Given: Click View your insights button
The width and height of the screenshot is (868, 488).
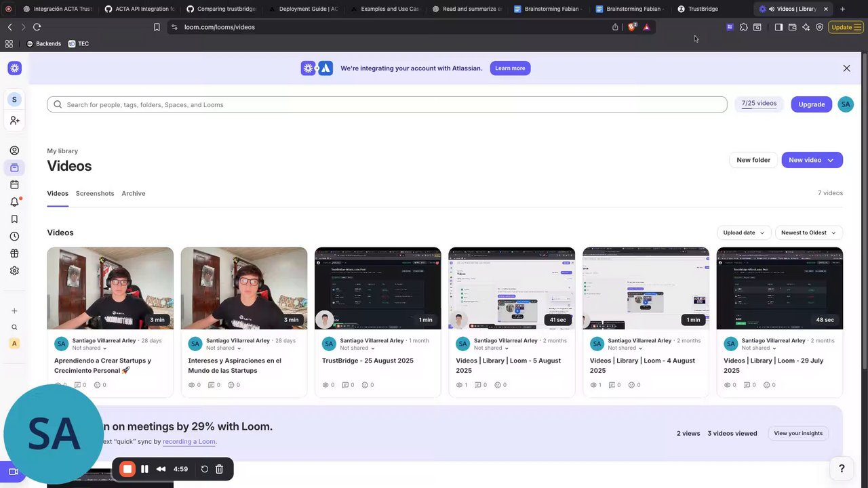Looking at the screenshot, I should click(798, 433).
